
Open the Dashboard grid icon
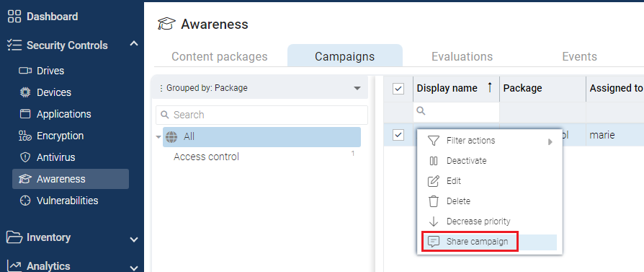tap(14, 17)
